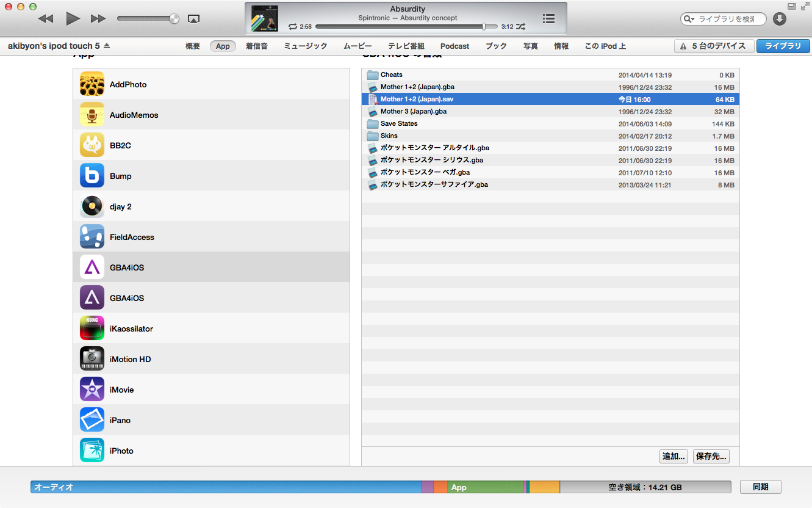The image size is (812, 508).
Task: Toggle the mini player window icon
Action: [x=791, y=5]
